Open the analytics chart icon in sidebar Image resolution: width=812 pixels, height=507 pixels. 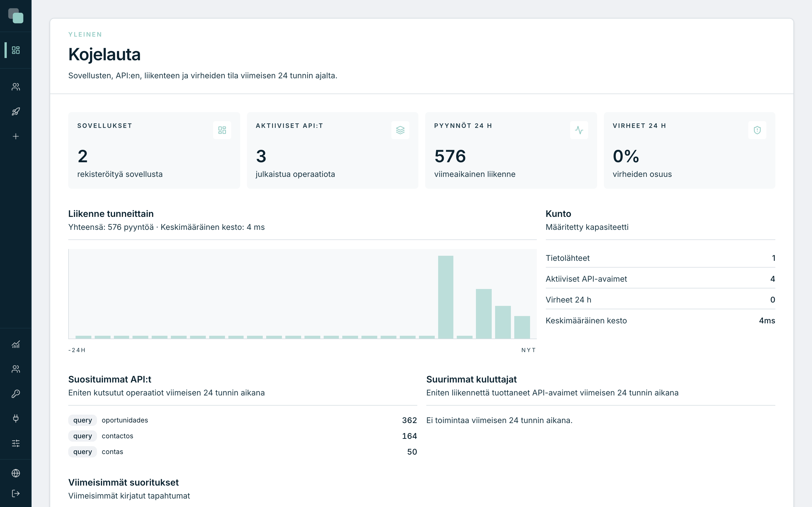coord(16,344)
